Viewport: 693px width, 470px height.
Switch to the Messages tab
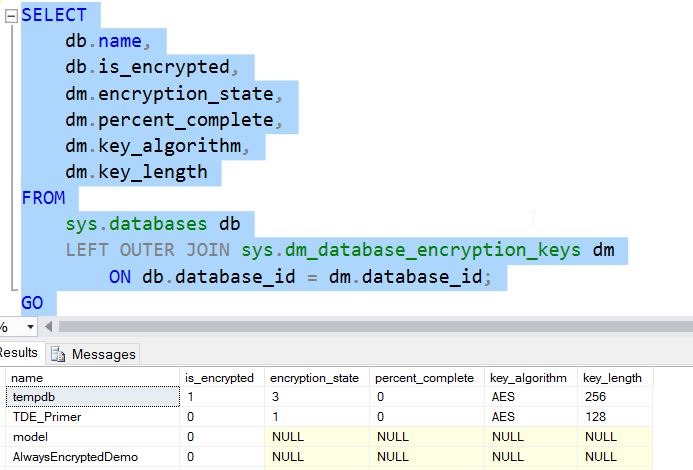103,354
